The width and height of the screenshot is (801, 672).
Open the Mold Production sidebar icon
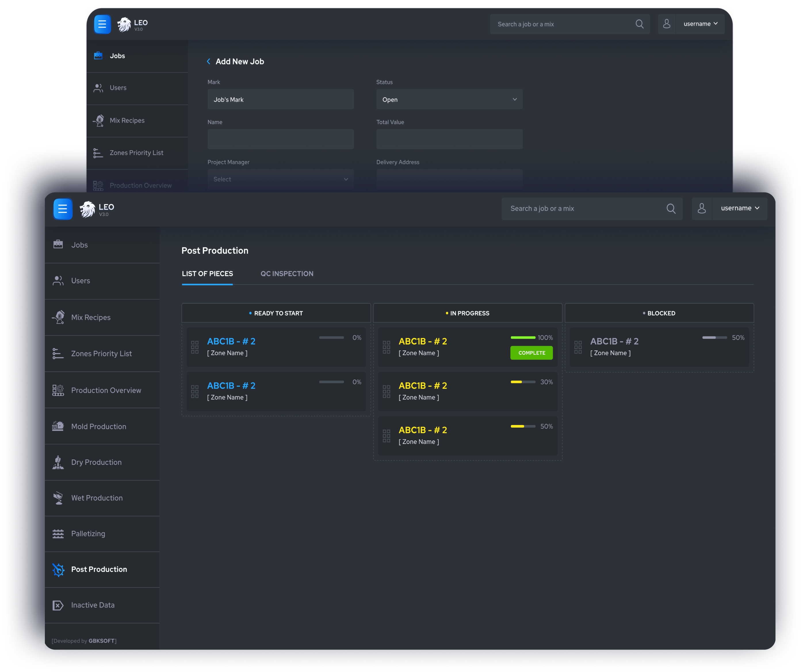[x=58, y=426]
